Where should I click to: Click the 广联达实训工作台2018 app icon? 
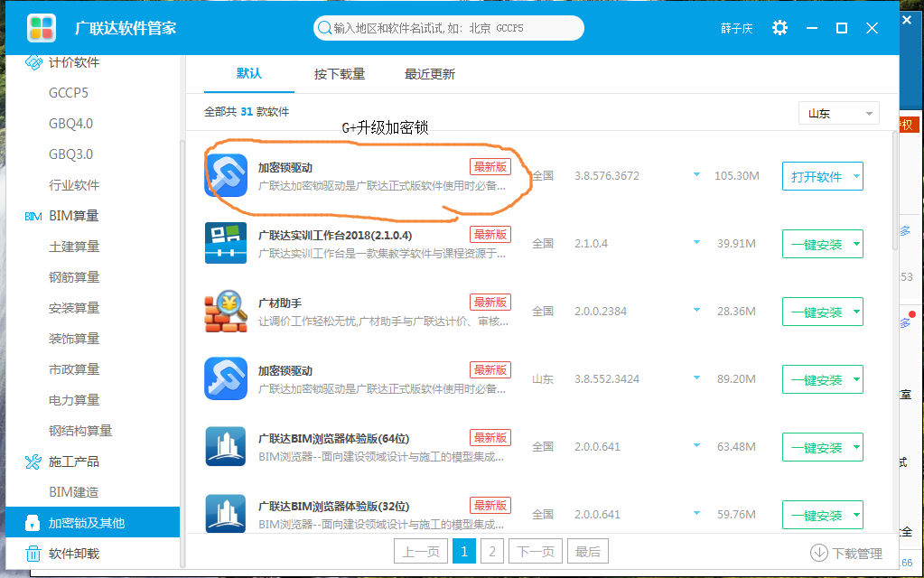[x=226, y=243]
